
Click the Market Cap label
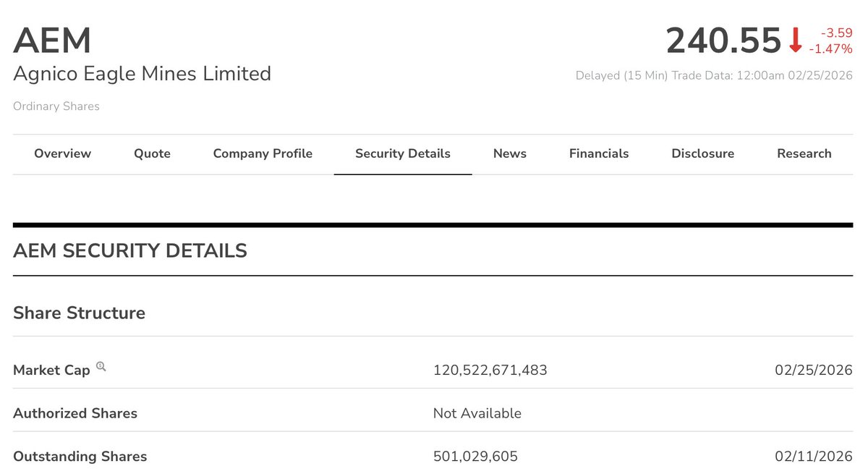click(x=52, y=371)
